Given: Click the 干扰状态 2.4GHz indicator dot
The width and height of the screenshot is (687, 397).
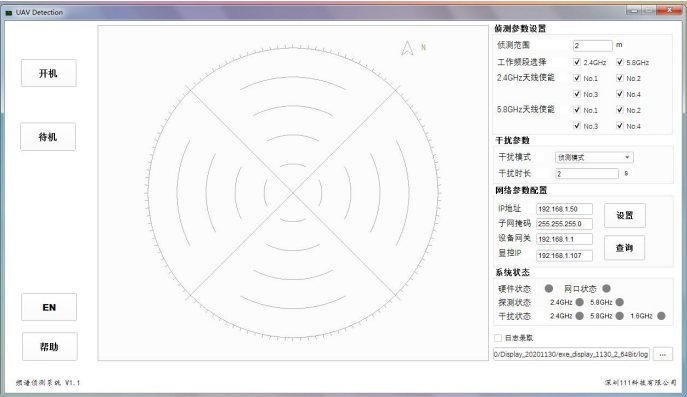Looking at the screenshot, I should 580,315.
